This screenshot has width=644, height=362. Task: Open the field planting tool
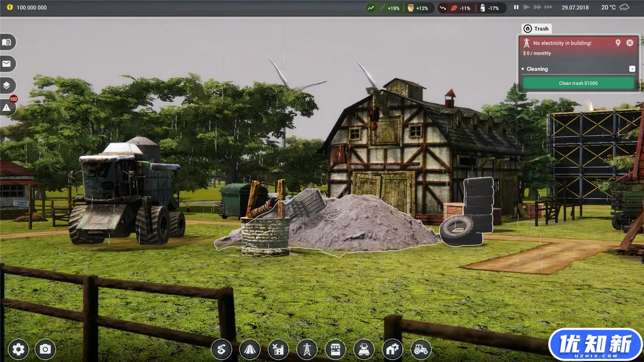pos(221,349)
